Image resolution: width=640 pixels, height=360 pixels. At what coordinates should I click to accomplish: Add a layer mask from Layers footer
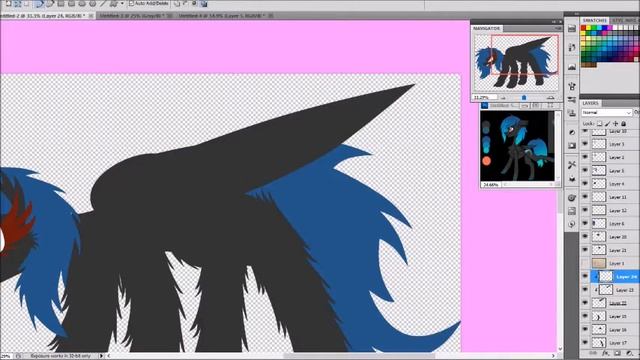coord(618,353)
